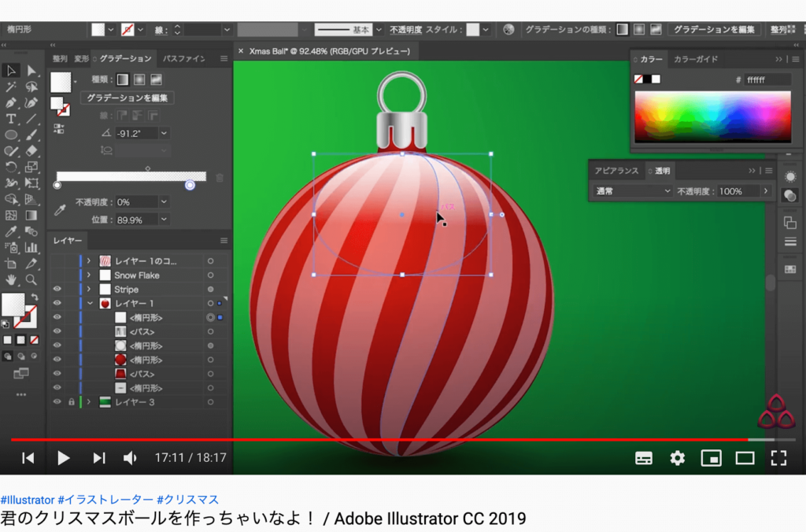Hide the Stripe layer visibility eye
This screenshot has width=806, height=532.
pos(57,289)
